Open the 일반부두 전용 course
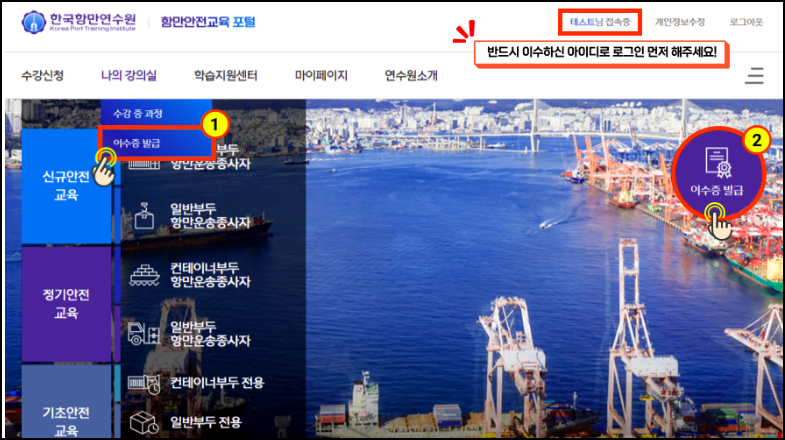785x440 pixels. pyautogui.click(x=206, y=422)
